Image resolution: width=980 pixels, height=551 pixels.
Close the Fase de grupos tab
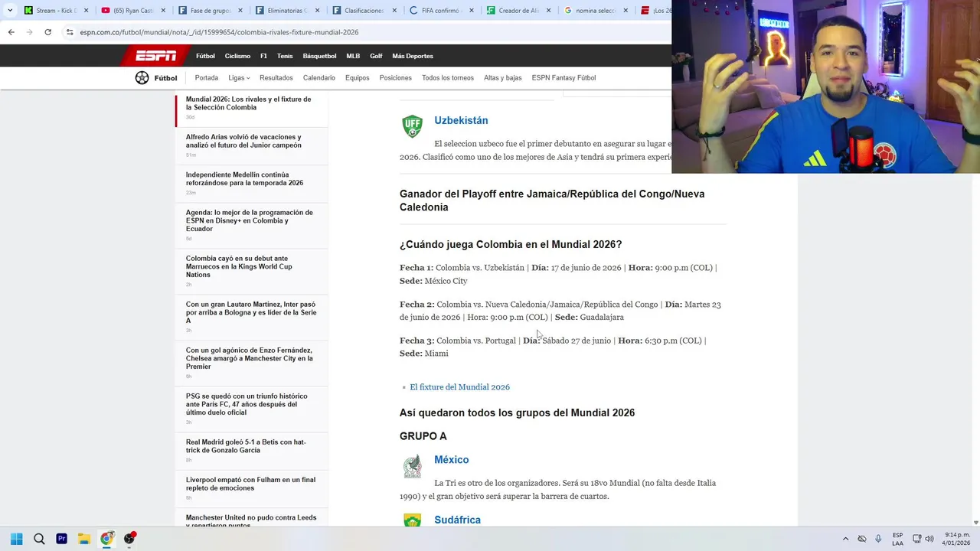240,11
